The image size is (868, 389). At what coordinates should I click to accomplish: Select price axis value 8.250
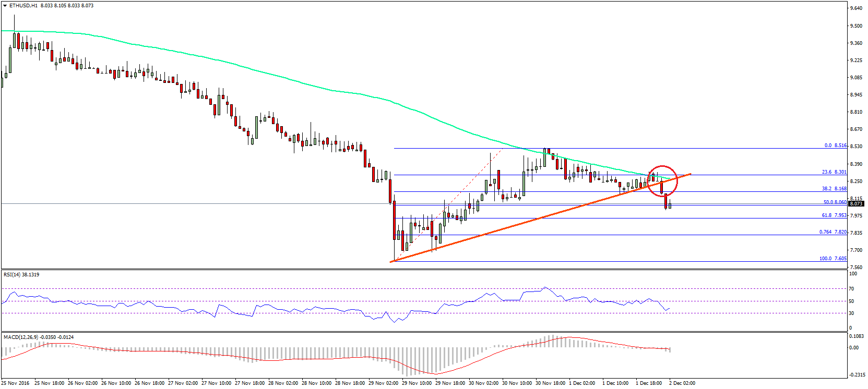[856, 181]
